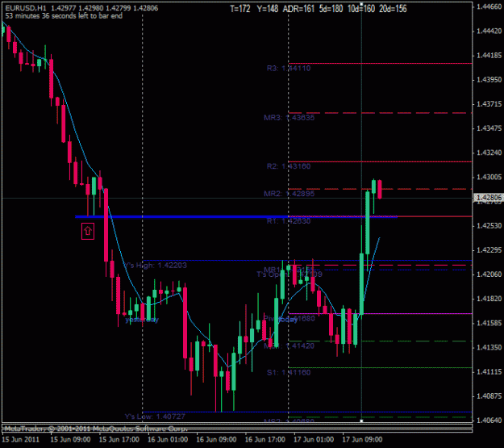This screenshot has width=504, height=448.
Task: Click the 'today' session label
Action: click(x=288, y=320)
